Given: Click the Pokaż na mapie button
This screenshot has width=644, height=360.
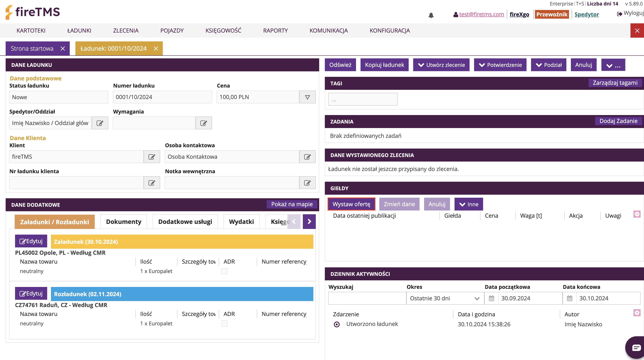Looking at the screenshot, I should tap(292, 204).
